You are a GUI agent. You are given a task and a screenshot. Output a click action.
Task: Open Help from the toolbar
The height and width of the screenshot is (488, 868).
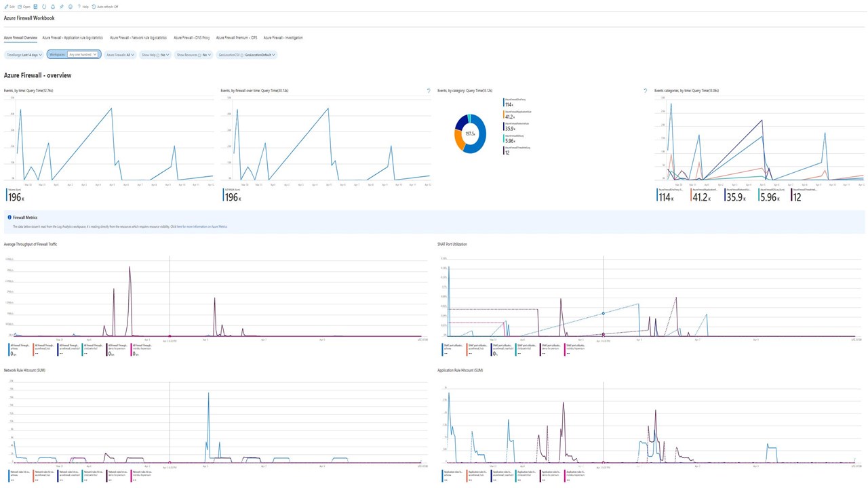pos(83,7)
